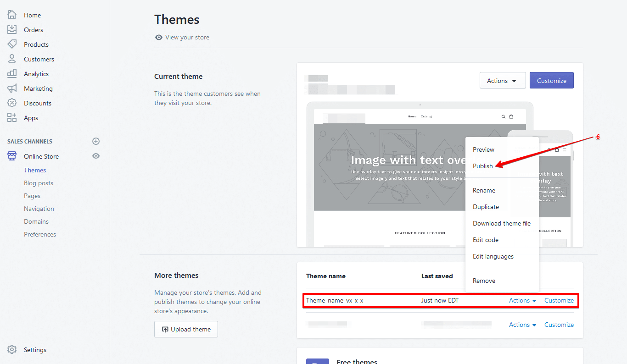The width and height of the screenshot is (627, 364).
Task: Select the Customers person icon
Action: point(12,59)
